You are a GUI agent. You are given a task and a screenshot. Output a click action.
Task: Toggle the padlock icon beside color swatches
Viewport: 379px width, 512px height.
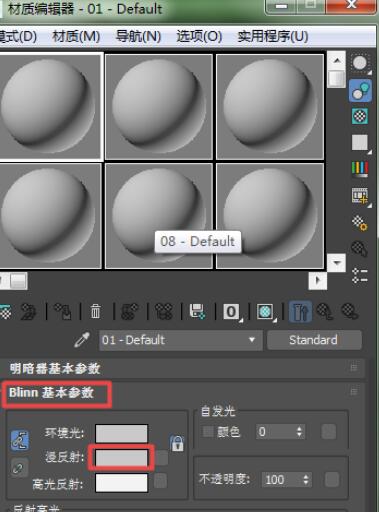point(177,444)
